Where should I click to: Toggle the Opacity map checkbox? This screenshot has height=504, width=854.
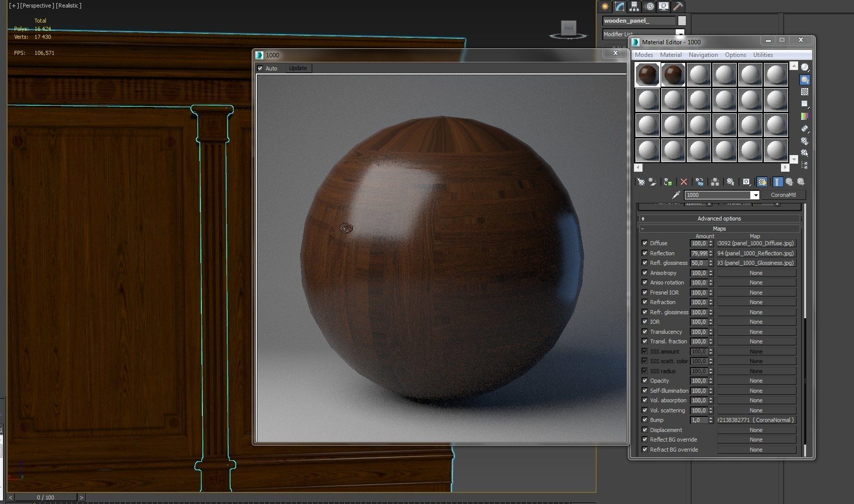coord(645,381)
